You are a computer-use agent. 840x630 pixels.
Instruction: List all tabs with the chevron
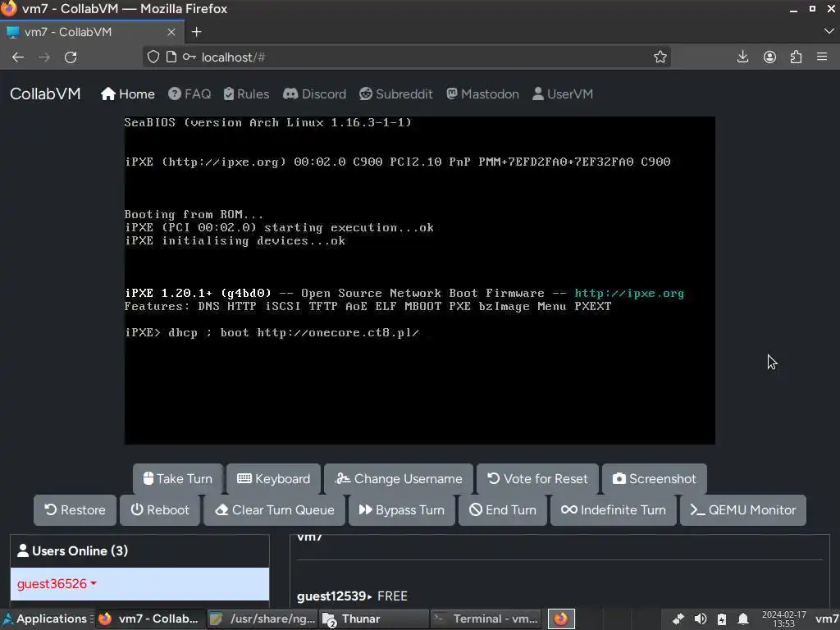coord(829,32)
